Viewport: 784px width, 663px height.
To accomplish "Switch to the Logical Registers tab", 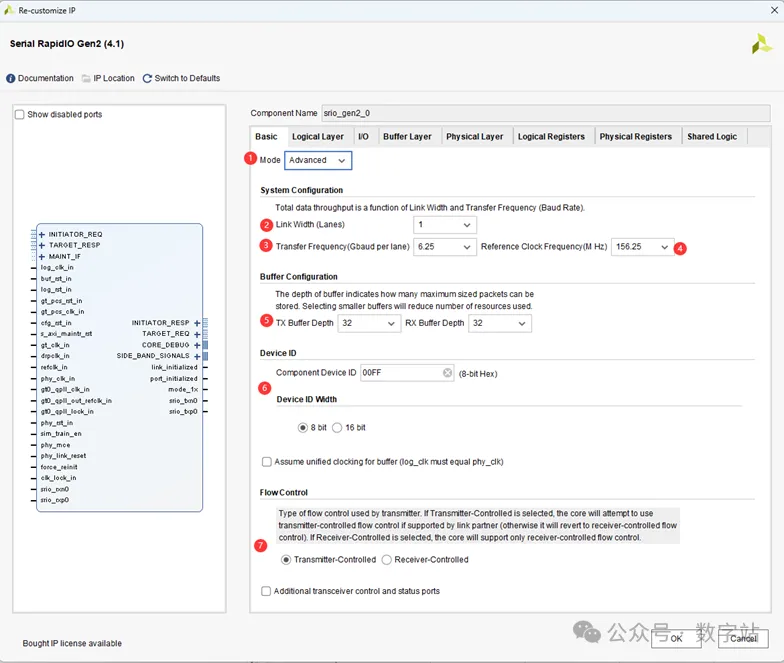I will (x=551, y=136).
